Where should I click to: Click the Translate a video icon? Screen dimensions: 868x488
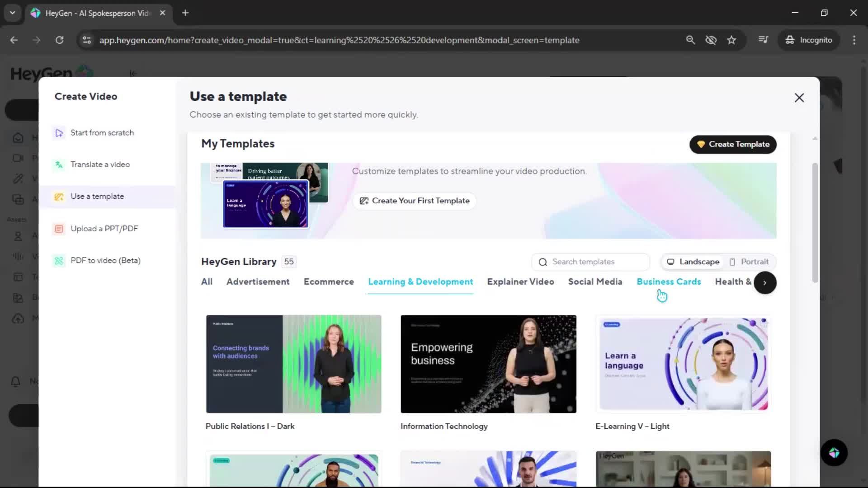[59, 165]
